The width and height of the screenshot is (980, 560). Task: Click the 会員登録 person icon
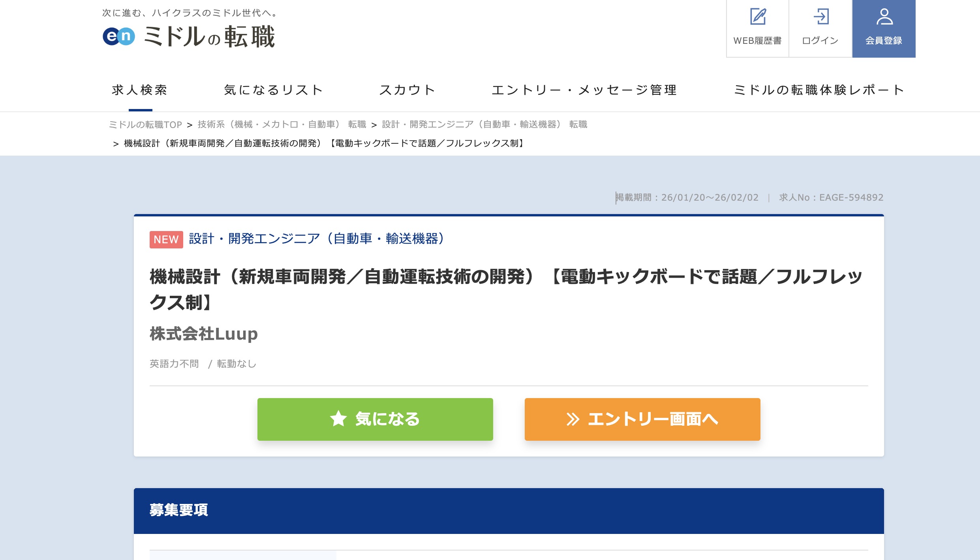tap(884, 17)
